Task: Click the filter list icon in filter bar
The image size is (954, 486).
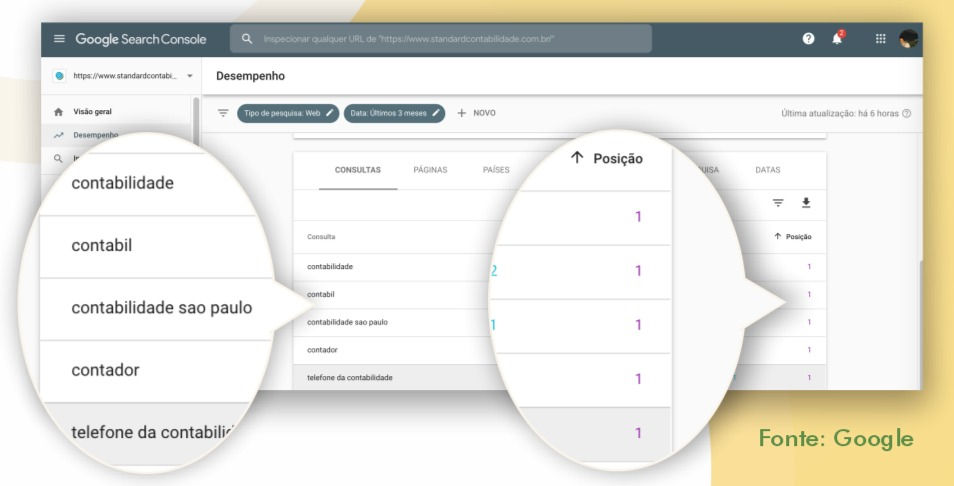Action: [x=223, y=113]
